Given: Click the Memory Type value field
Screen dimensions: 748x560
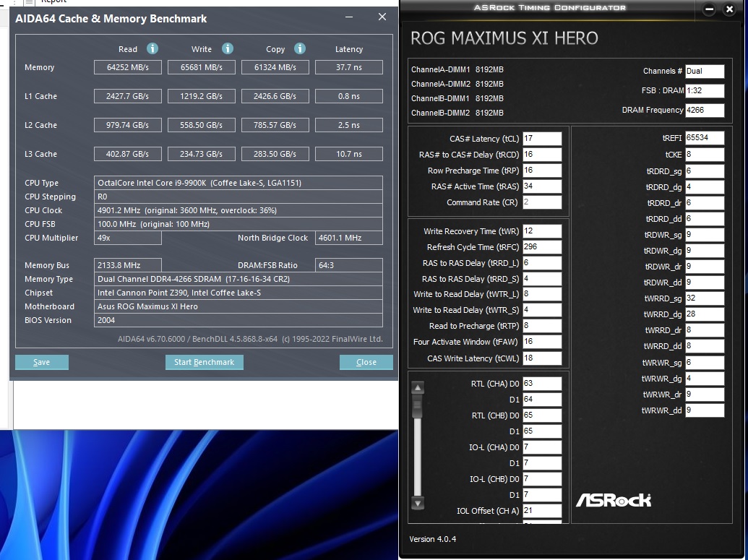Looking at the screenshot, I should (238, 279).
